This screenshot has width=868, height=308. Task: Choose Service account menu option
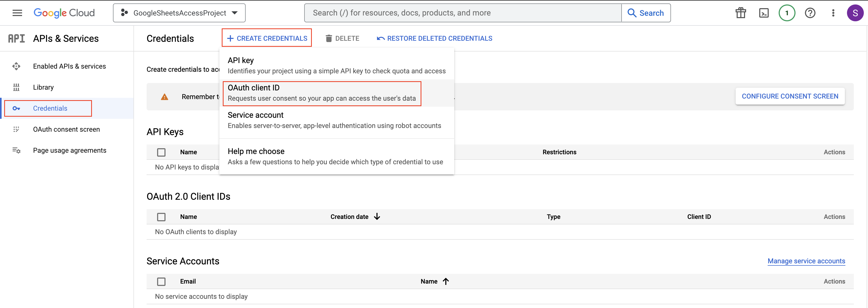[x=334, y=120]
